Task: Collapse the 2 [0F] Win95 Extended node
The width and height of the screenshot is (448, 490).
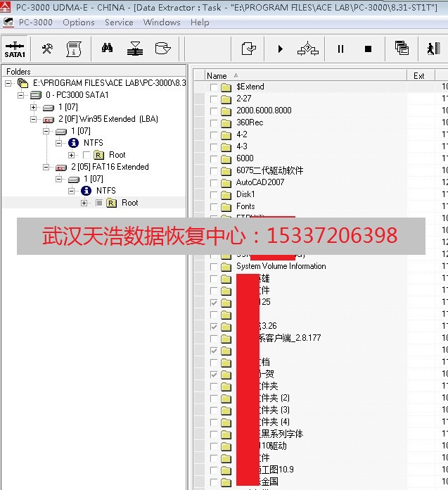Action: coord(34,120)
